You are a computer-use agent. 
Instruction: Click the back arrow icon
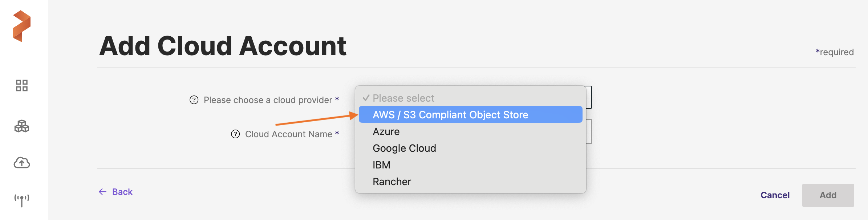click(x=103, y=192)
